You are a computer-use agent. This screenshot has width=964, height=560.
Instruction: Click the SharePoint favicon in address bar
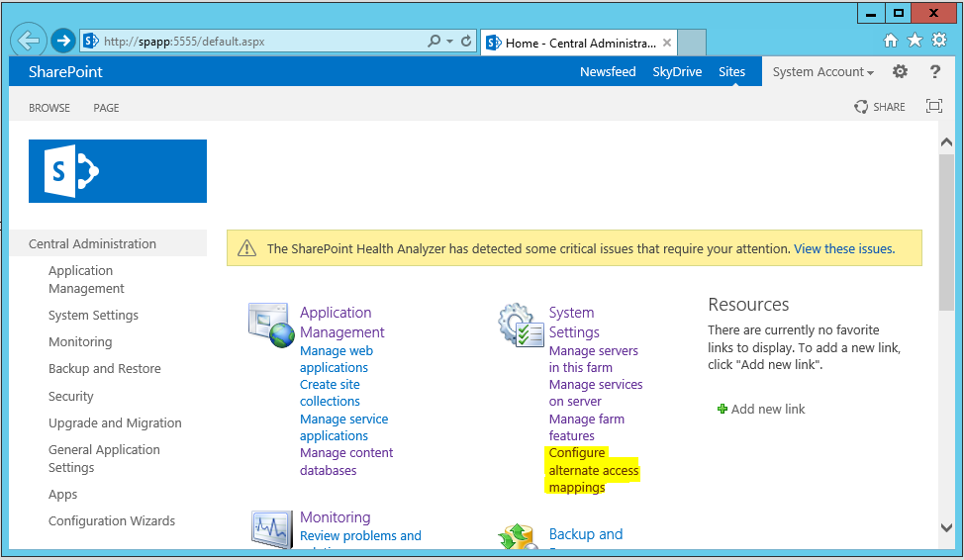click(x=91, y=42)
